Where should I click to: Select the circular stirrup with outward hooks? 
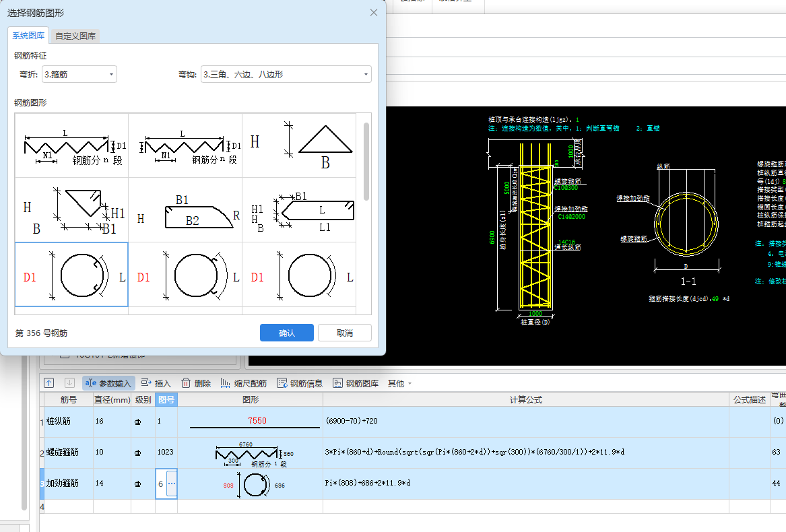[x=185, y=274]
